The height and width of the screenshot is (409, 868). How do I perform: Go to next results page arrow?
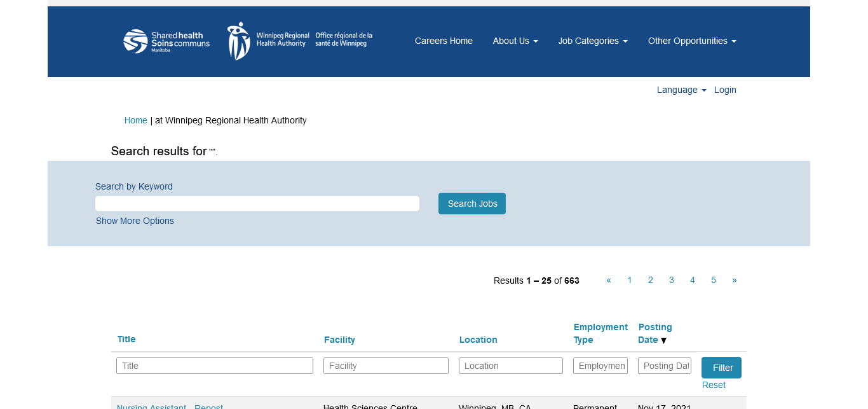pyautogui.click(x=734, y=280)
